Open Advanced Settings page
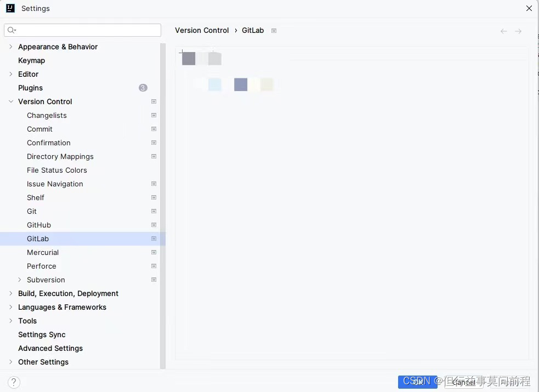The height and width of the screenshot is (392, 539). point(50,348)
